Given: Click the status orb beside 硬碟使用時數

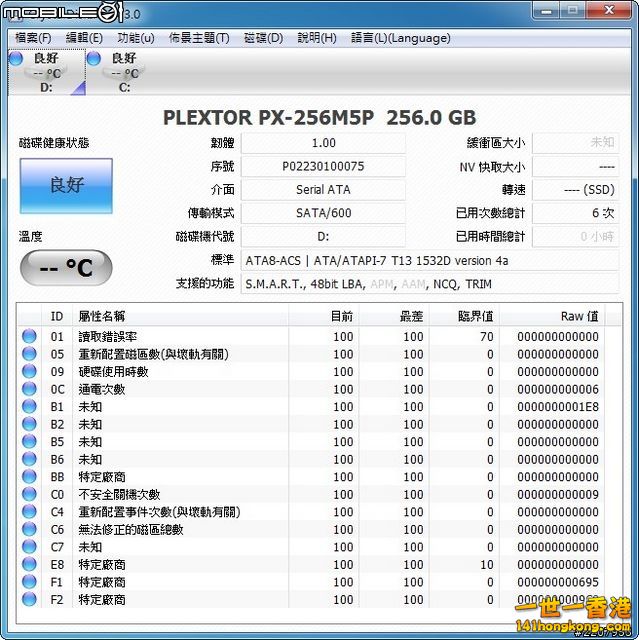Looking at the screenshot, I should [x=29, y=372].
